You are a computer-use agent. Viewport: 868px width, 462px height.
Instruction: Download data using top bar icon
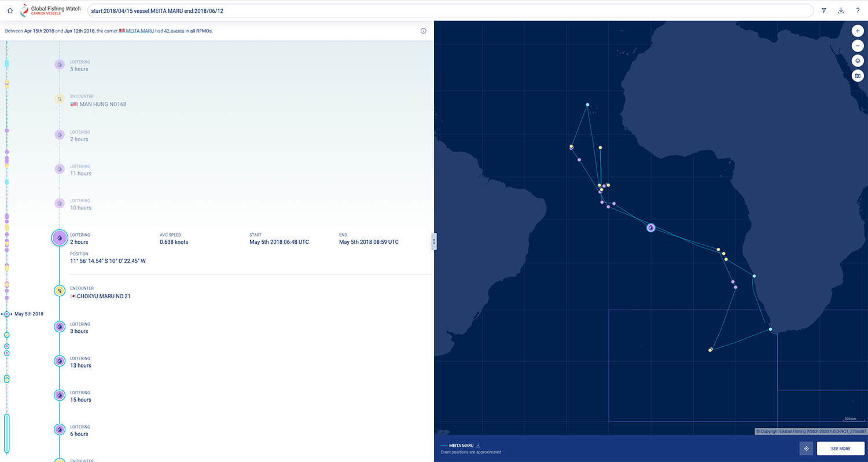pyautogui.click(x=841, y=10)
